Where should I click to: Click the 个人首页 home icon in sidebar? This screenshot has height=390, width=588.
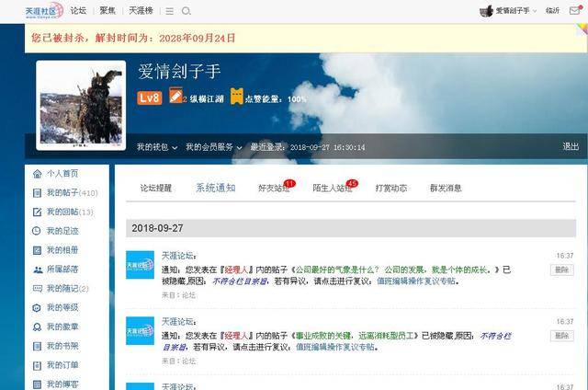37,174
